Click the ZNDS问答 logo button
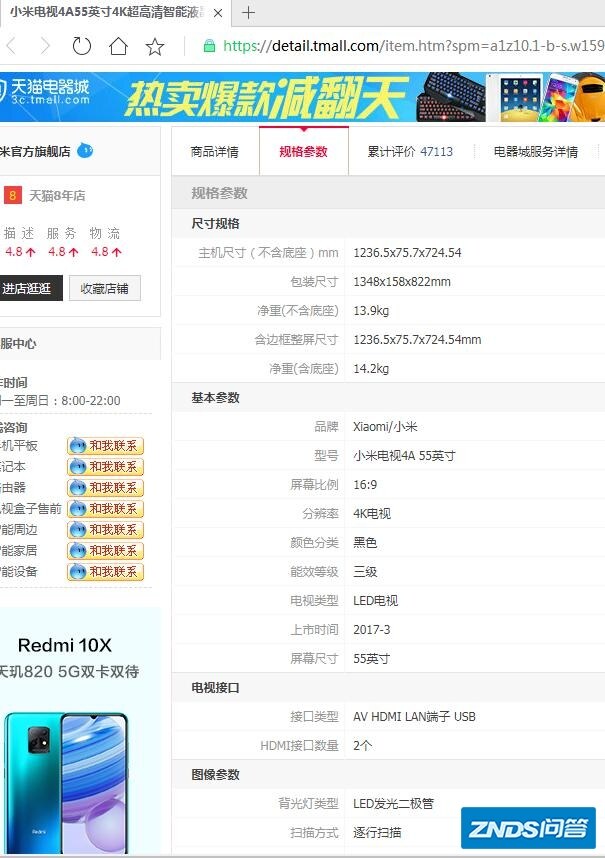 coord(528,828)
